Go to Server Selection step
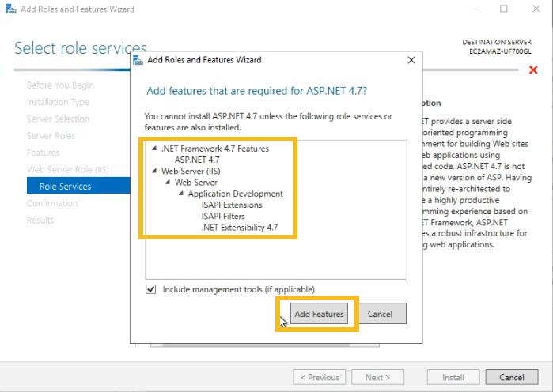The image size is (553, 392). (x=59, y=119)
